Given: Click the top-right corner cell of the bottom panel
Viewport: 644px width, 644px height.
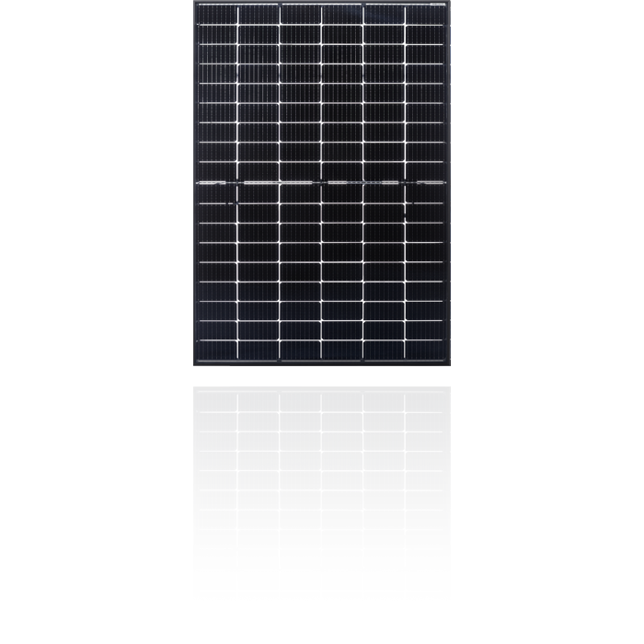Looking at the screenshot, I should point(426,401).
